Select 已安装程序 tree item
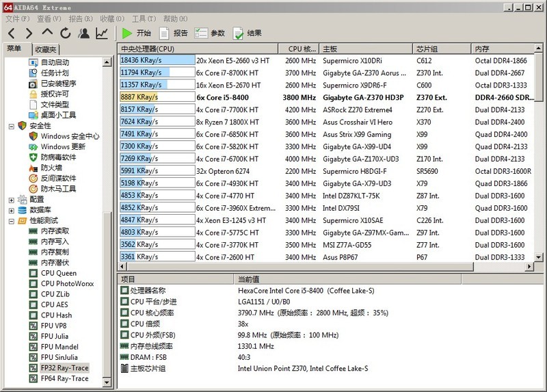 pyautogui.click(x=58, y=83)
